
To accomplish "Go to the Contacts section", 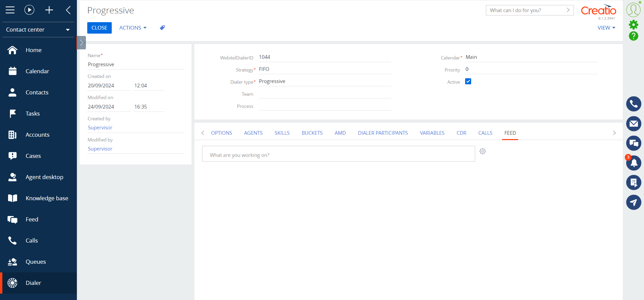I will click(x=38, y=92).
